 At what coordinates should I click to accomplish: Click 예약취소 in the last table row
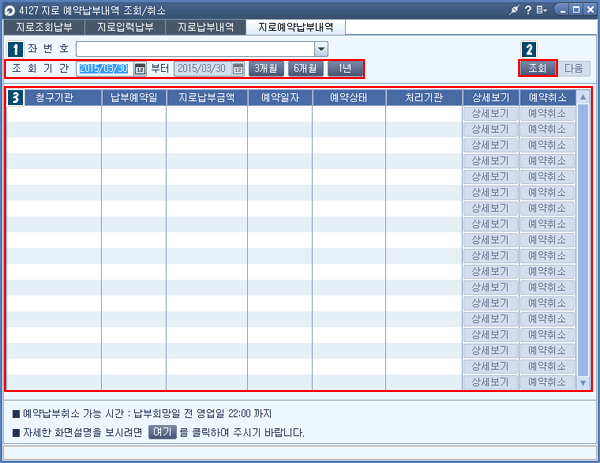tap(547, 382)
